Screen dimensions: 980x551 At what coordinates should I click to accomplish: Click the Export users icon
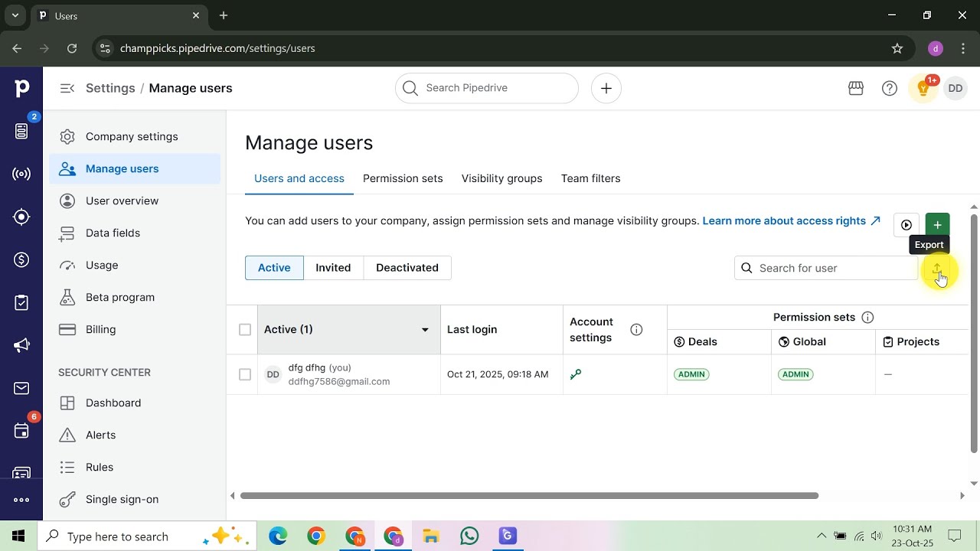click(937, 269)
